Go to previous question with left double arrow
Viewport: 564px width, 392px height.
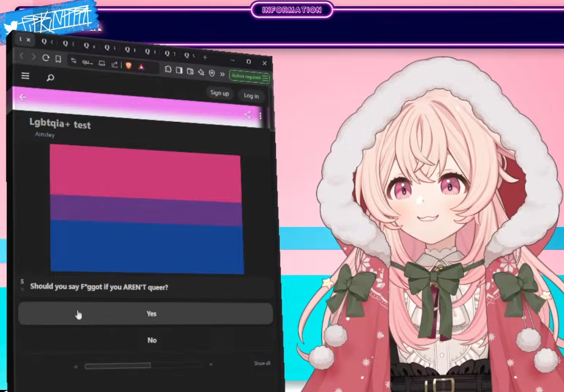pyautogui.click(x=76, y=366)
